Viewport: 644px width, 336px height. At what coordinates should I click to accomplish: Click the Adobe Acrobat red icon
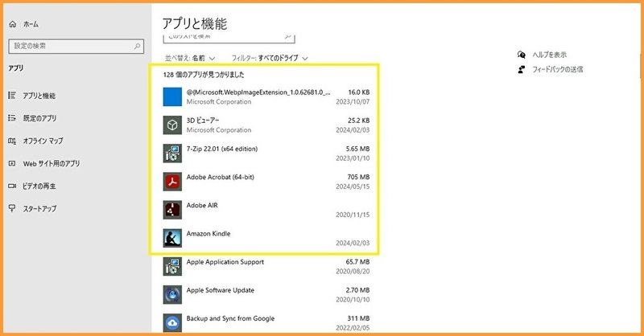(172, 182)
